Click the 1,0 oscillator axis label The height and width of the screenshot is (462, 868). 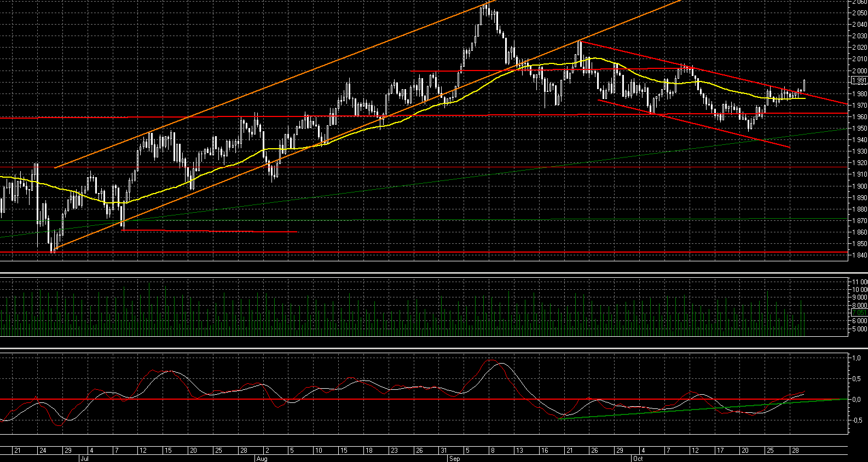tap(857, 358)
